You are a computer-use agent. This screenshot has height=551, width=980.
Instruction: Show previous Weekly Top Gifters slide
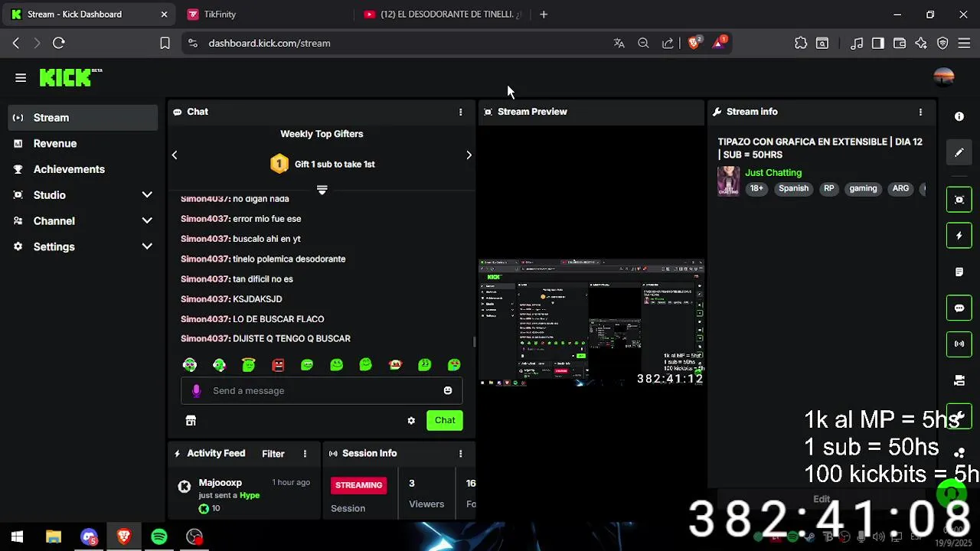(175, 155)
